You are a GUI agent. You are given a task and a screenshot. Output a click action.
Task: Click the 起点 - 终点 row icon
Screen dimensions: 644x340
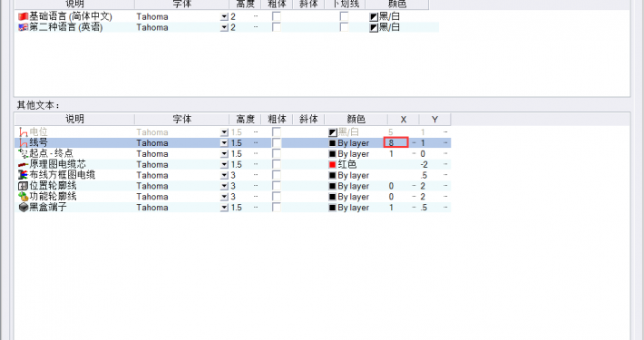click(x=23, y=153)
